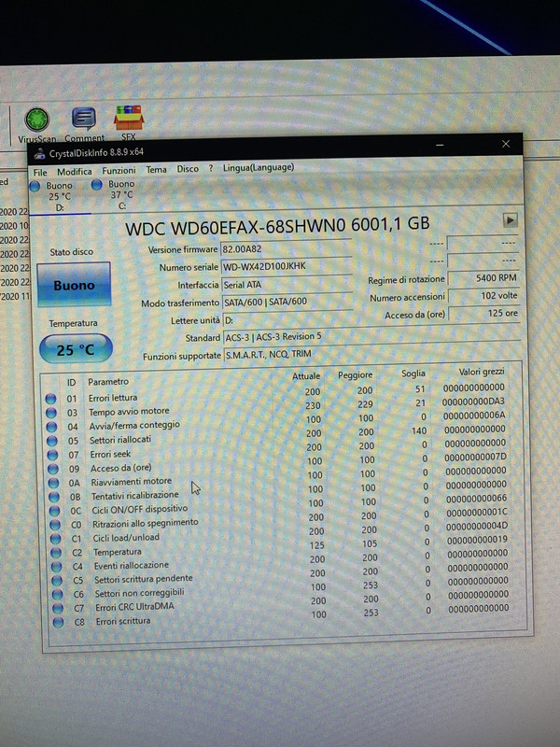Click the status dot for C1 Cicli load/unload

[56, 539]
